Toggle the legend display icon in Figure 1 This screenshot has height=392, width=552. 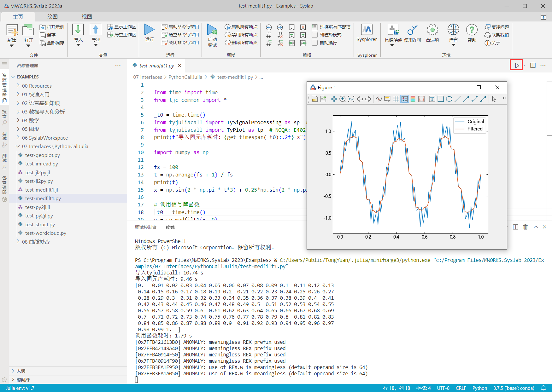(x=404, y=99)
